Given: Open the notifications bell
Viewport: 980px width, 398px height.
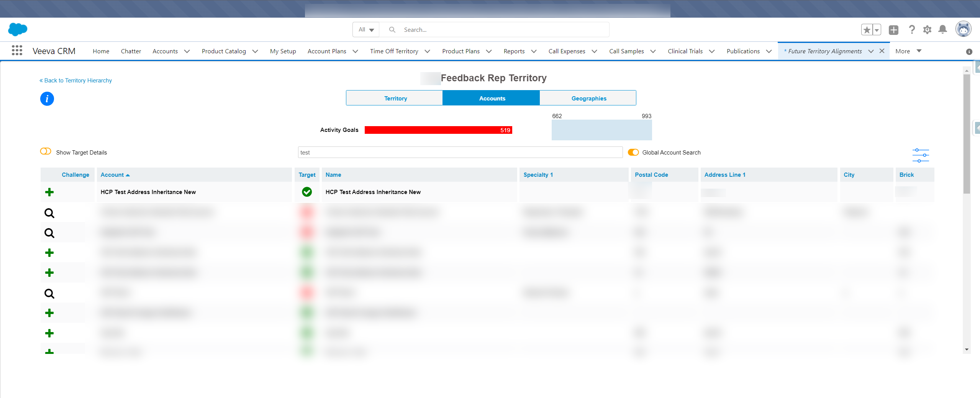Looking at the screenshot, I should [942, 30].
